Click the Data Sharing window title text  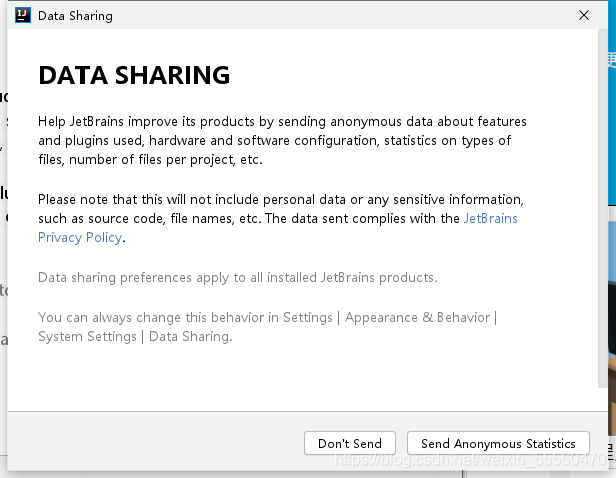[75, 16]
